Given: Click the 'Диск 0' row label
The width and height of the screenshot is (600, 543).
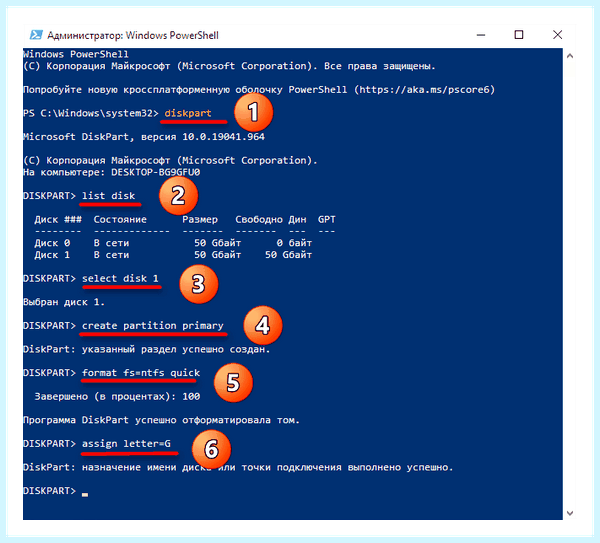Looking at the screenshot, I should coord(52,243).
